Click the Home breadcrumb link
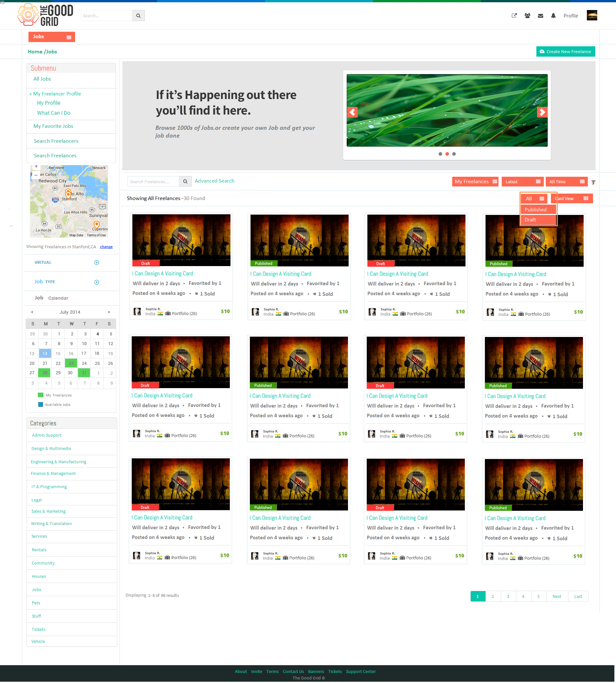 (35, 51)
